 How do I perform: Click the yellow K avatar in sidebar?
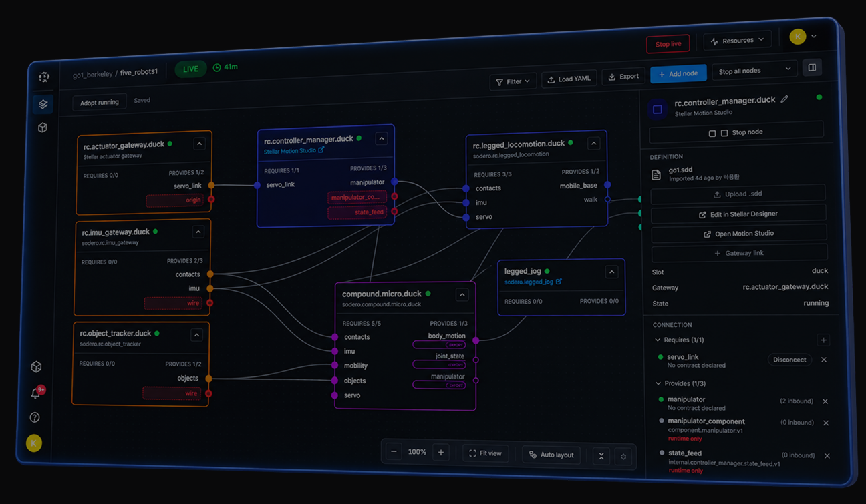coord(34,443)
